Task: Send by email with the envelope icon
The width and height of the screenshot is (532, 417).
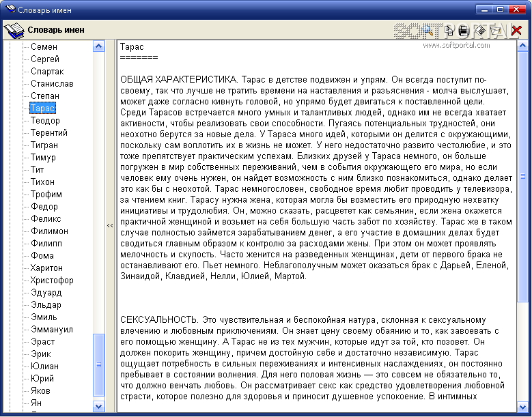Action: (496, 31)
